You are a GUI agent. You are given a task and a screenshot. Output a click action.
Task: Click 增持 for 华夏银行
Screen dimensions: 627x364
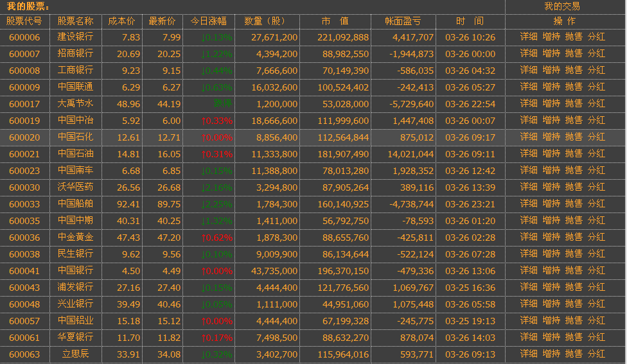point(551,338)
